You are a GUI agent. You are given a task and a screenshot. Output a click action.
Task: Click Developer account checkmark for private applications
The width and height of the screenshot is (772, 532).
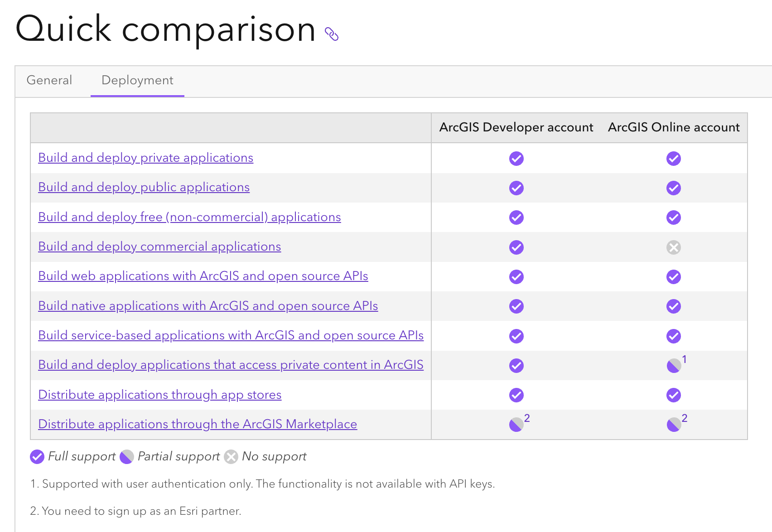(516, 159)
